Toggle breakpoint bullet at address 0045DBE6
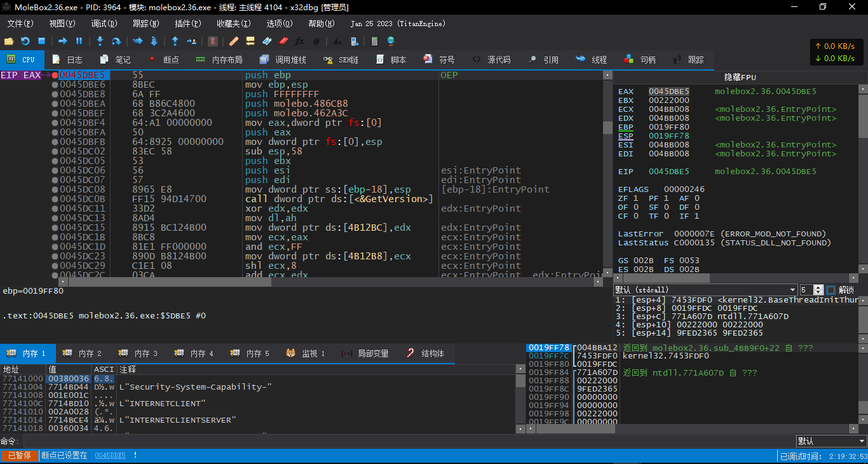Screen dimensions: 868x464 (55, 85)
